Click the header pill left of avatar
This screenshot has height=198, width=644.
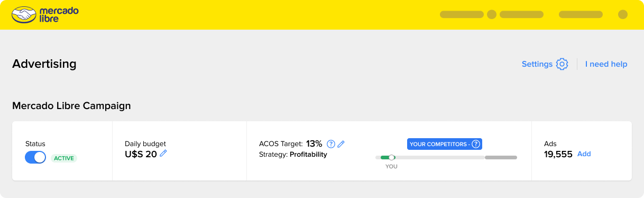(581, 15)
